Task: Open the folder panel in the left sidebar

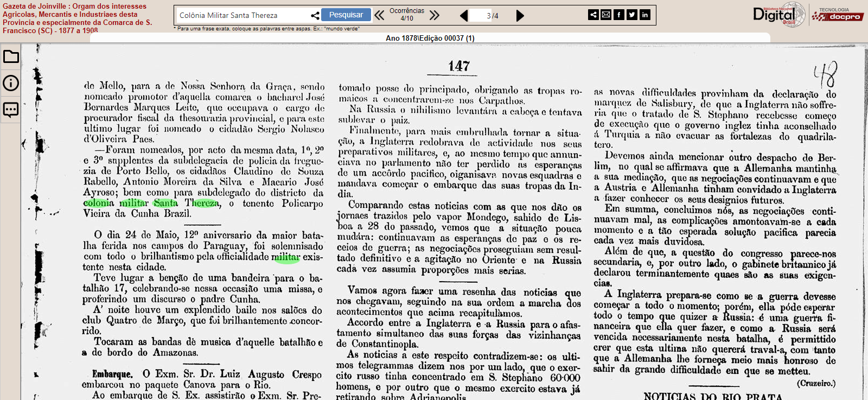Action: [x=11, y=56]
